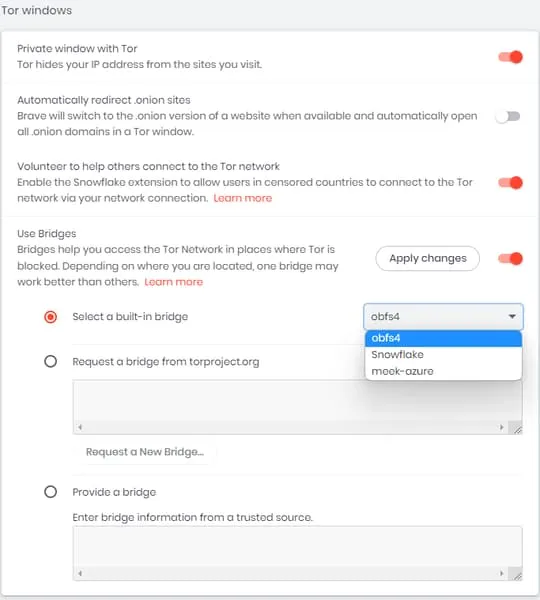The height and width of the screenshot is (600, 540).
Task: Click Request a New Bridge button
Action: pyautogui.click(x=145, y=452)
